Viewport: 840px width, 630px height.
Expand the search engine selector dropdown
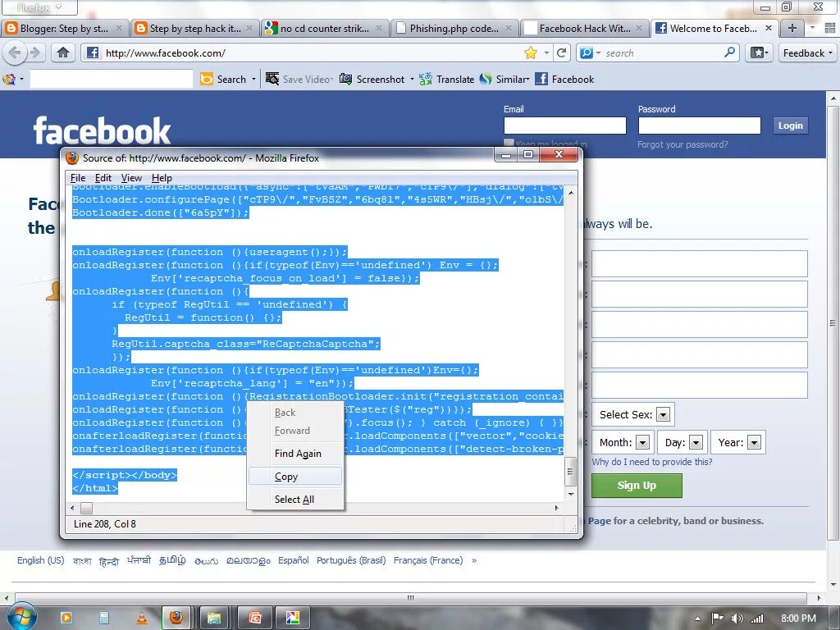pos(598,53)
